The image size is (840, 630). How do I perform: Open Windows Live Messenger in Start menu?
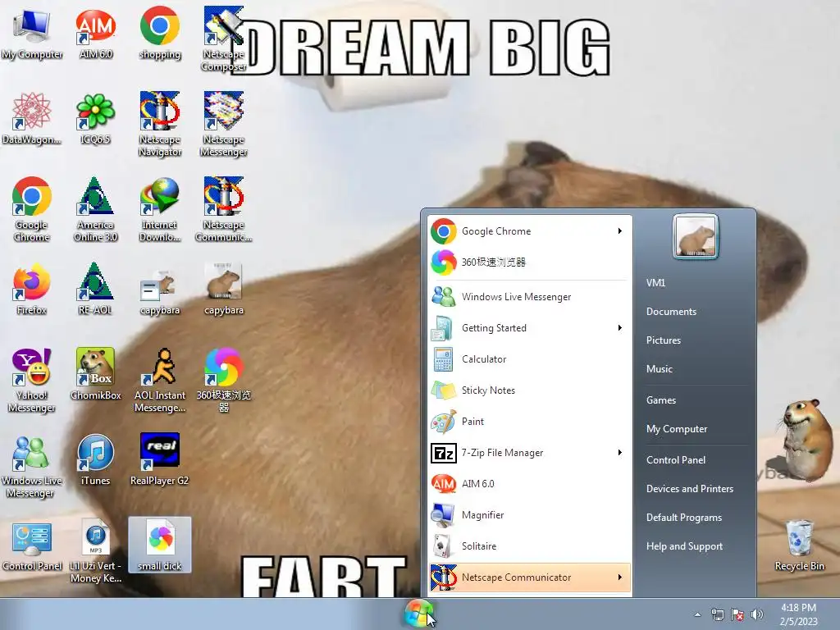(529, 297)
